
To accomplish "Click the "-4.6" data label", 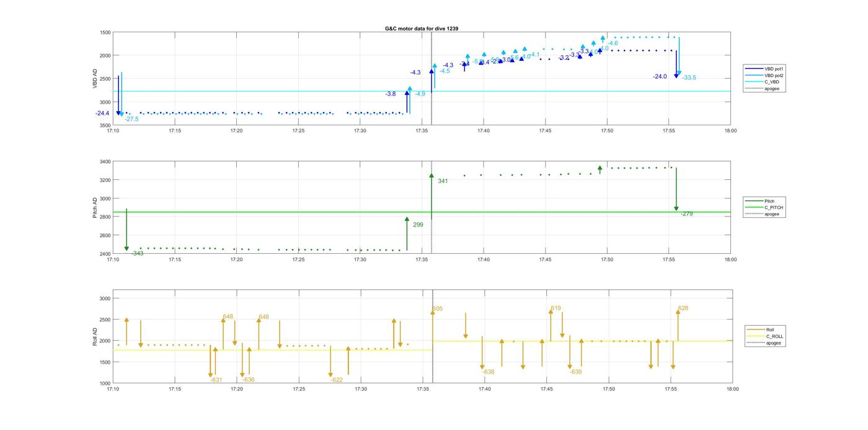I will 613,43.
